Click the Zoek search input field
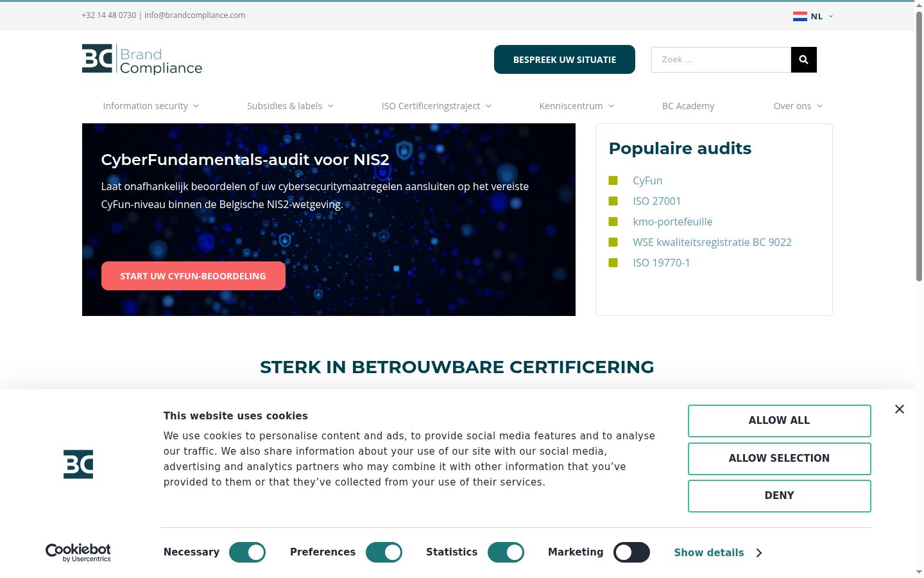Image resolution: width=924 pixels, height=578 pixels. coord(721,60)
